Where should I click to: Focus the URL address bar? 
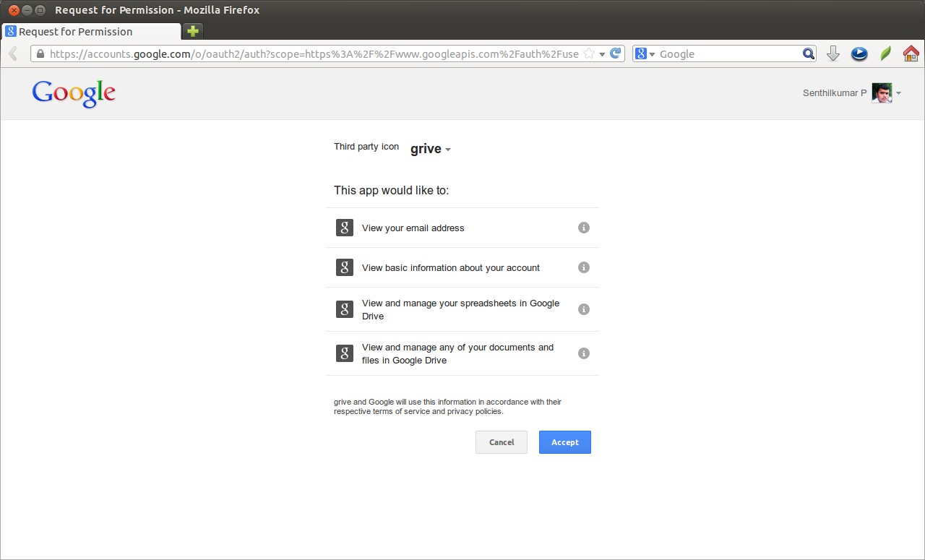click(x=312, y=53)
